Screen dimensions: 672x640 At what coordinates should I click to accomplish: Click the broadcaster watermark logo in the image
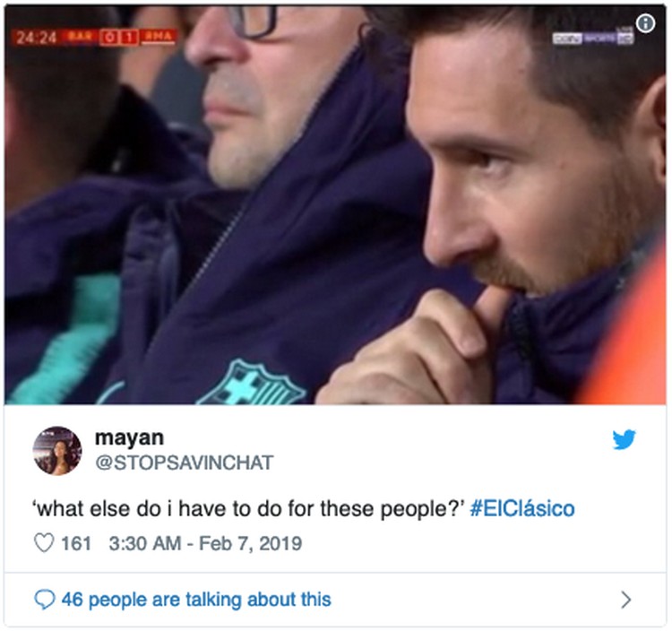tap(593, 39)
